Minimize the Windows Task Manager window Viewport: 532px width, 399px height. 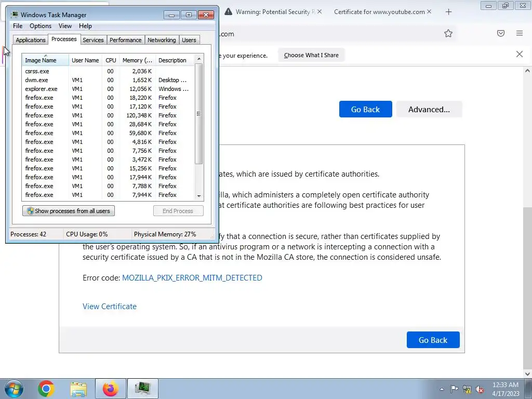point(171,15)
